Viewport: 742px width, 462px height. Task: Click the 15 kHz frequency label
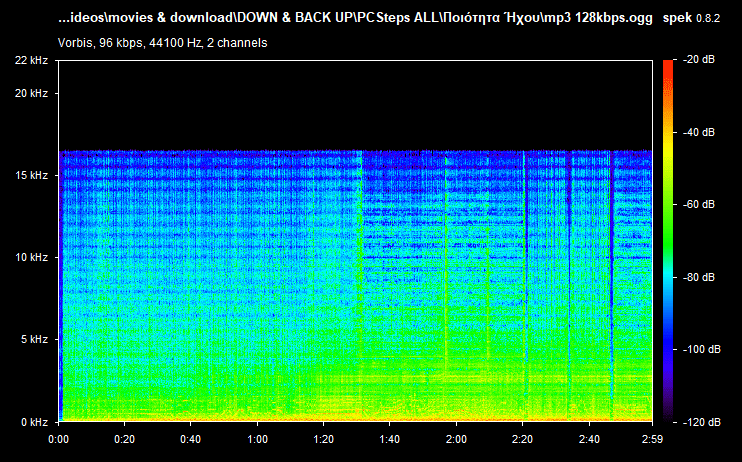[x=31, y=175]
